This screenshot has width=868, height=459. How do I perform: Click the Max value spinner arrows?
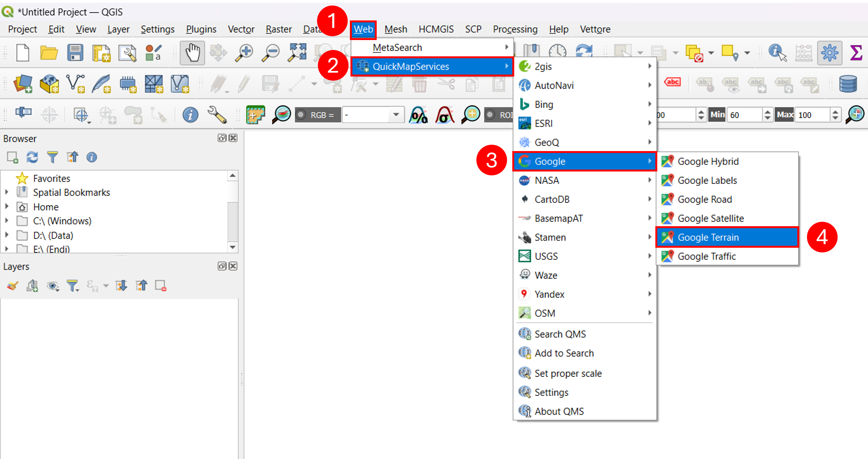pyautogui.click(x=835, y=115)
